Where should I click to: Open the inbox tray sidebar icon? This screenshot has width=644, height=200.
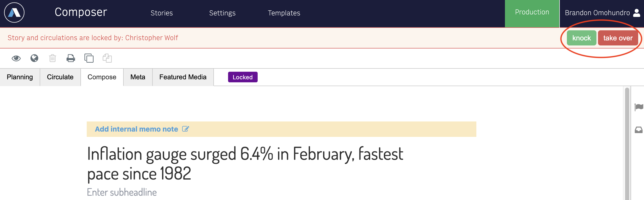639,130
